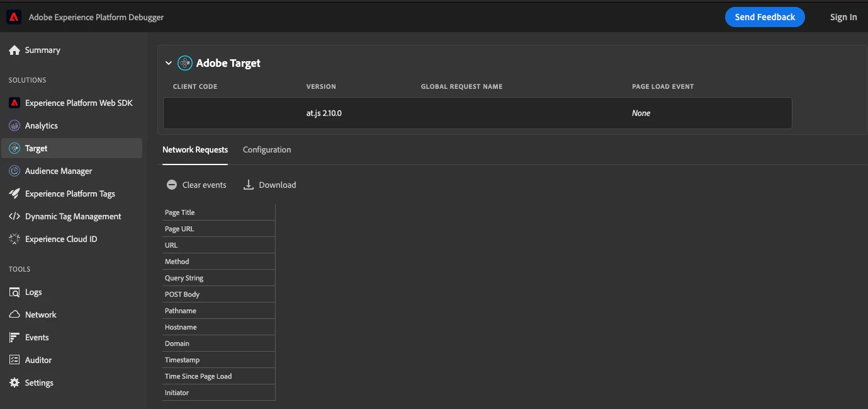
Task: Click the 'None' page load event value
Action: pyautogui.click(x=641, y=113)
